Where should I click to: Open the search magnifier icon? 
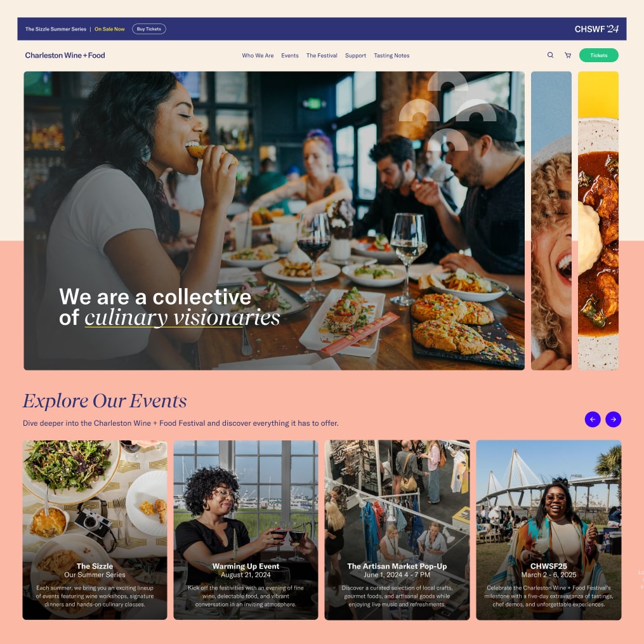click(x=550, y=55)
